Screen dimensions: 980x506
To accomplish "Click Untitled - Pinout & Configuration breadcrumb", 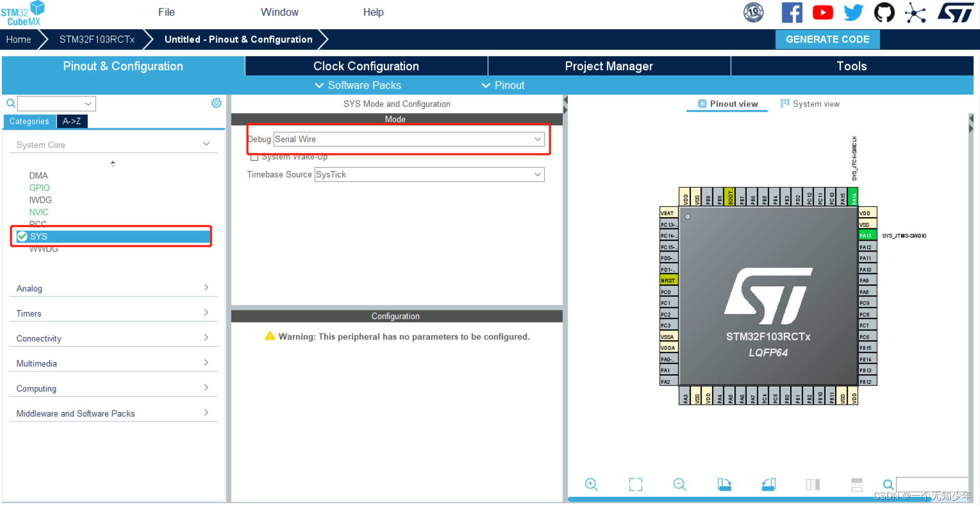I will [x=238, y=40].
